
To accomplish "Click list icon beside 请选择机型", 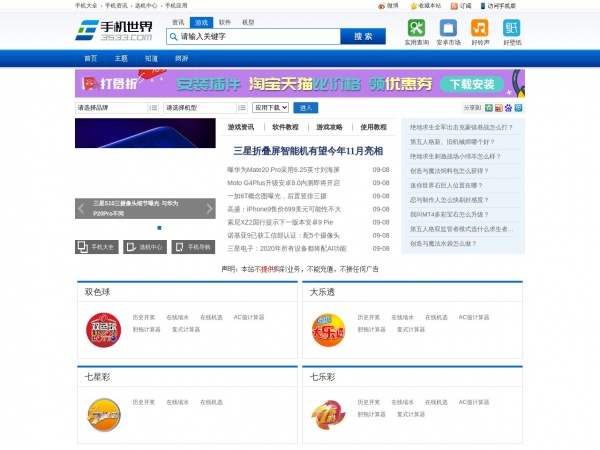I will pyautogui.click(x=242, y=108).
